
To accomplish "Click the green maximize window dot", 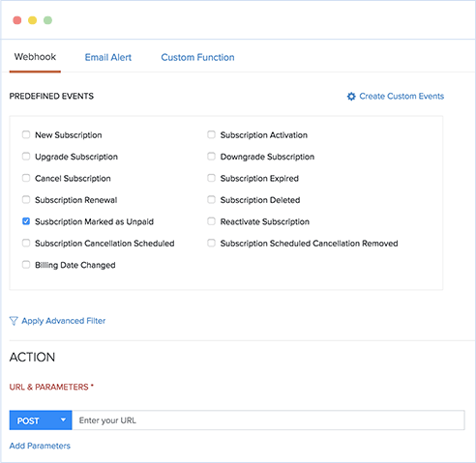I will click(x=47, y=20).
